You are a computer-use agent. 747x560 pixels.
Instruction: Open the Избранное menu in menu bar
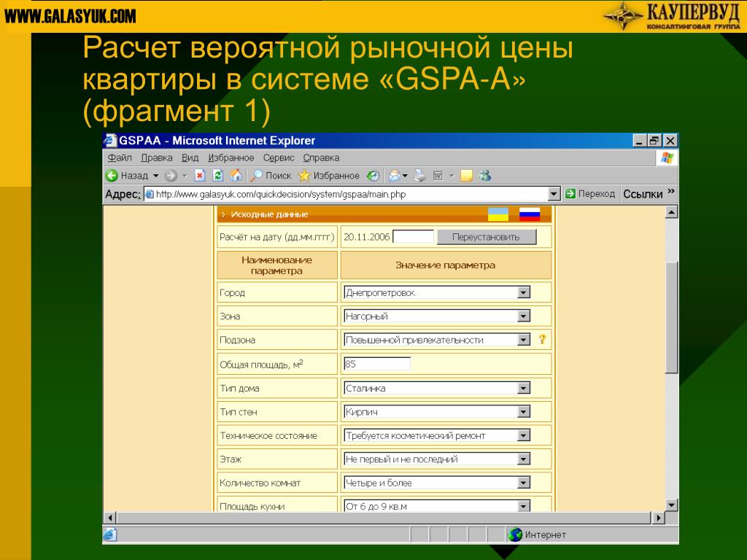click(231, 157)
